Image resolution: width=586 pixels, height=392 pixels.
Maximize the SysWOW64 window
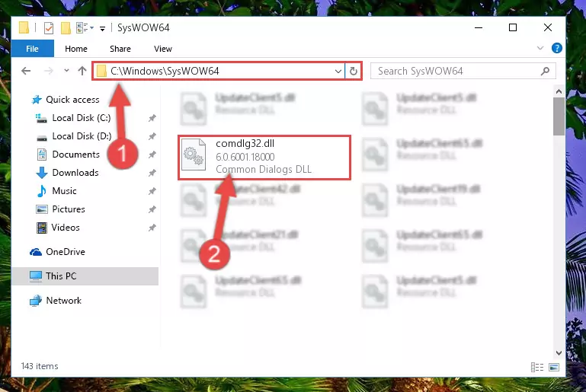pyautogui.click(x=513, y=27)
